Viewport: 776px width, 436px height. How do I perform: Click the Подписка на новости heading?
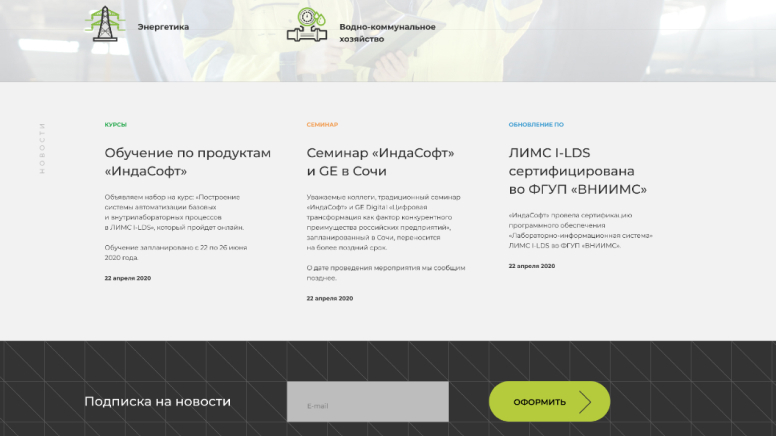[x=157, y=401]
